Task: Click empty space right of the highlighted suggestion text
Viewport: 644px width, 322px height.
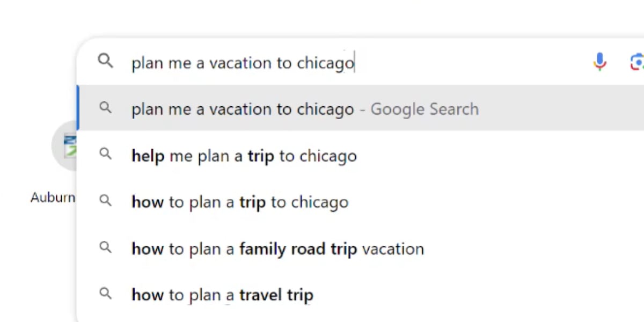Action: [558, 109]
